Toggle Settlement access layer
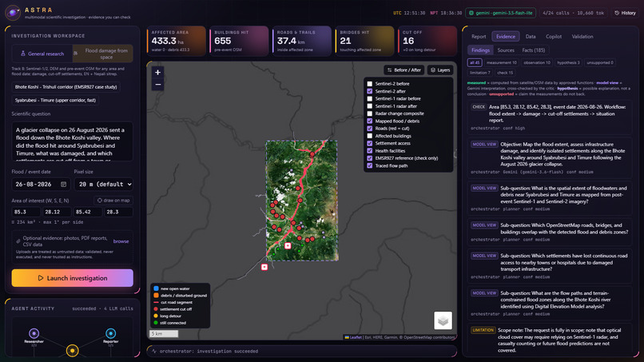Viewport: 644px width, 362px height. pos(370,143)
